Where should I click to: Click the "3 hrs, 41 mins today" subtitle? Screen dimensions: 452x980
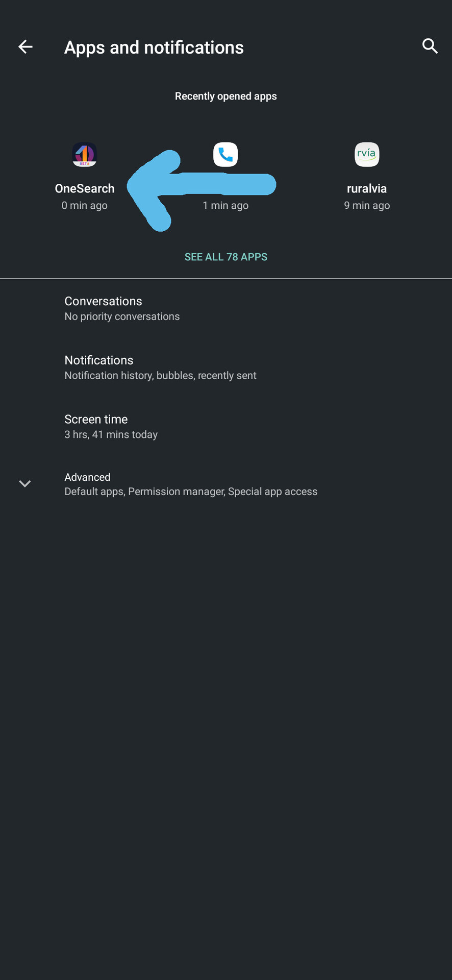point(111,434)
